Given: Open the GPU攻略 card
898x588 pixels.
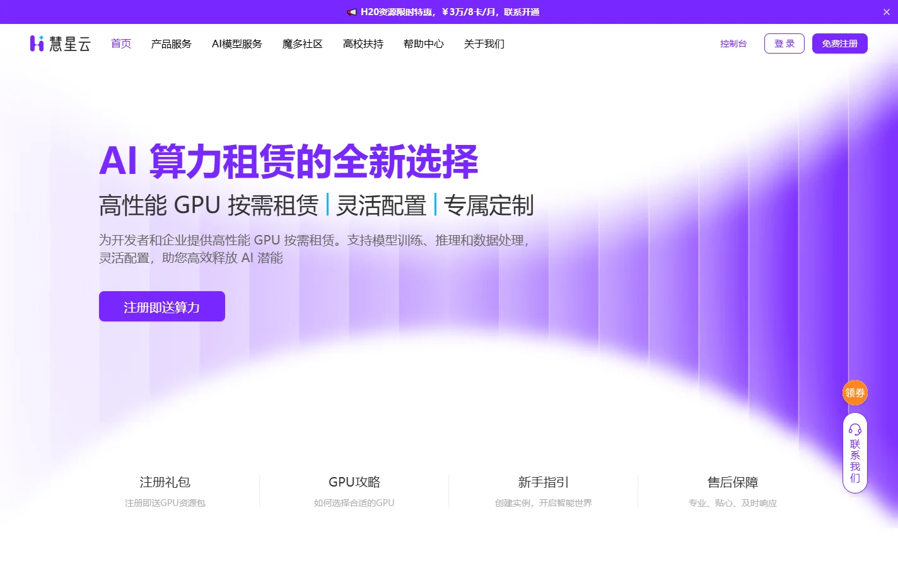Looking at the screenshot, I should (x=354, y=492).
